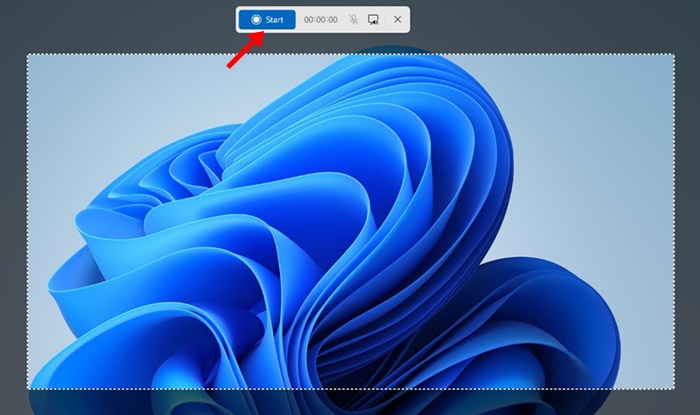Click the top-left corner of the selection
Viewport: 700px width, 415px height.
[27, 55]
